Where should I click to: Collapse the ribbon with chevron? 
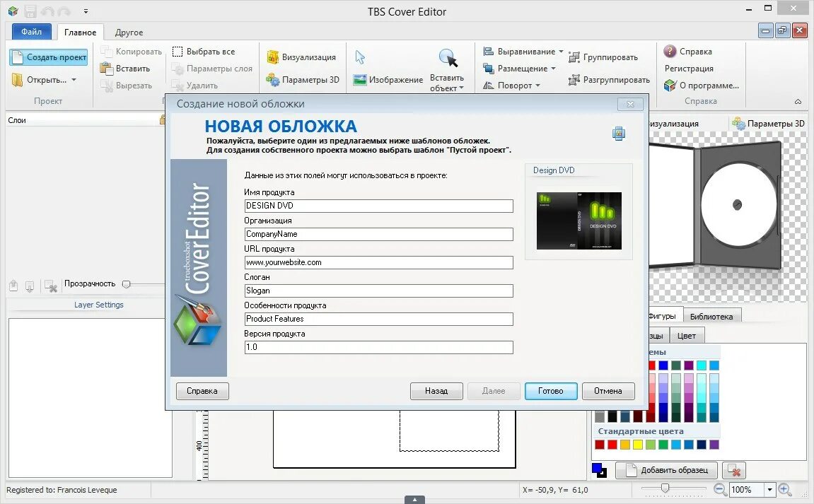(798, 102)
